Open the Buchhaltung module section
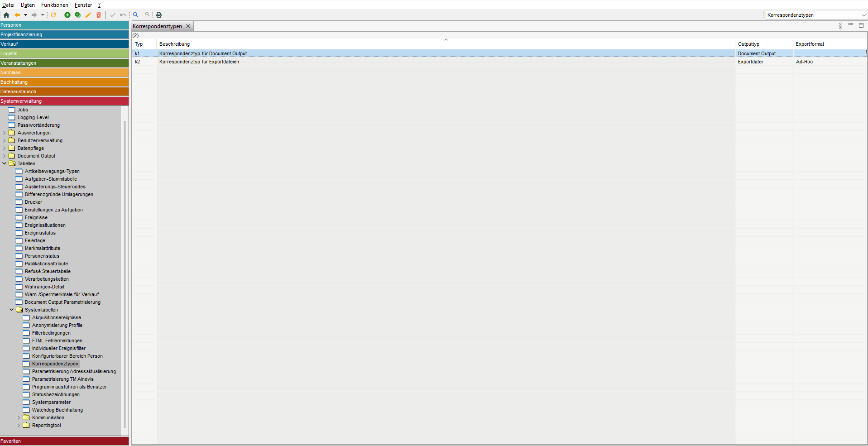This screenshot has height=446, width=868. (64, 82)
